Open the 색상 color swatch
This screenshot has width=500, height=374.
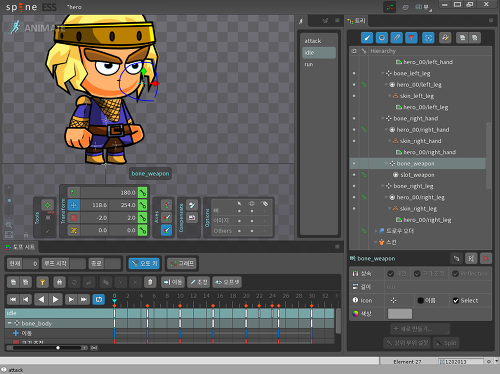400,314
